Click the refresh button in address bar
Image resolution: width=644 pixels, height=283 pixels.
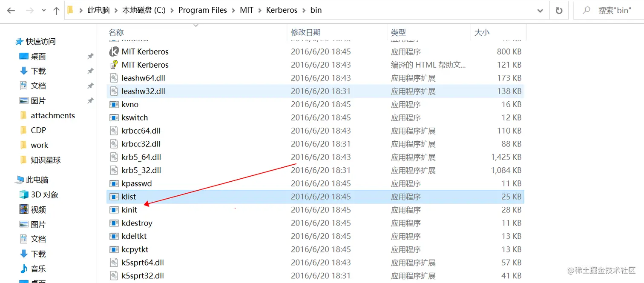coord(559,10)
